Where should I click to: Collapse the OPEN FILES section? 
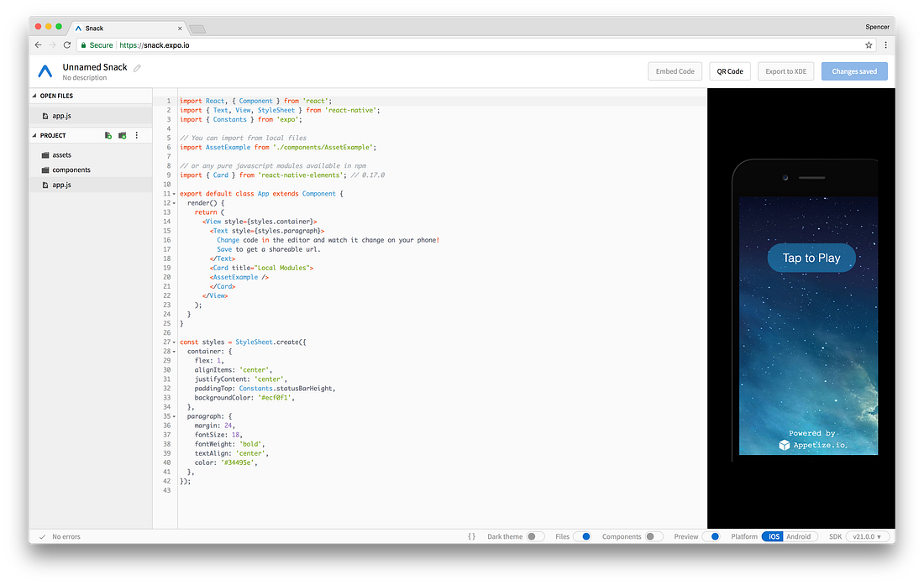point(35,96)
